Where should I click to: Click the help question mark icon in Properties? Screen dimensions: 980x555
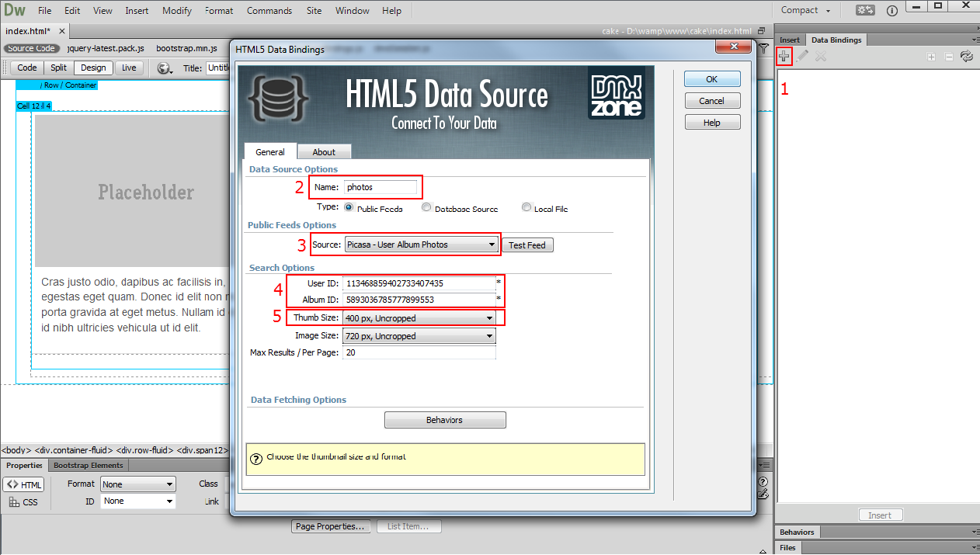click(x=763, y=482)
